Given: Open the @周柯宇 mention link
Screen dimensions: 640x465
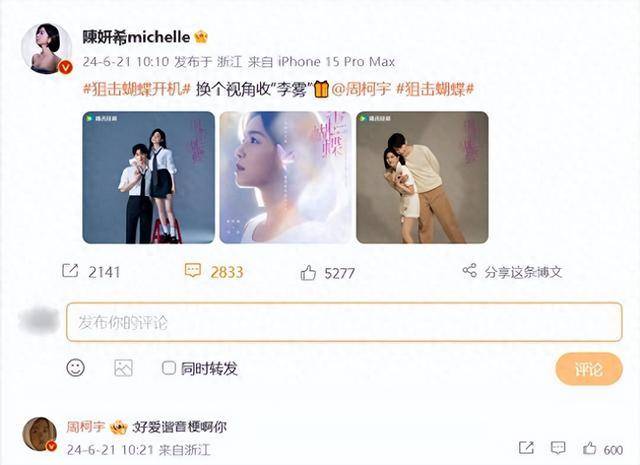Looking at the screenshot, I should 361,89.
